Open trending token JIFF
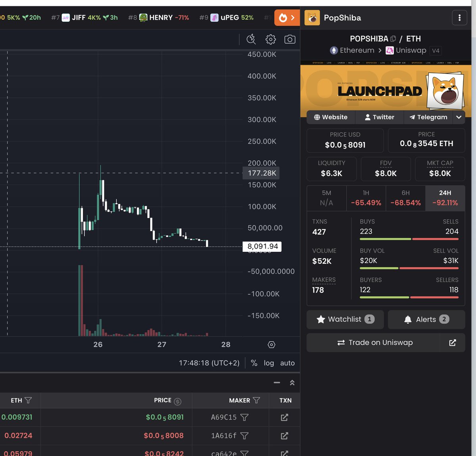Image resolution: width=476 pixels, height=456 pixels. point(84,17)
